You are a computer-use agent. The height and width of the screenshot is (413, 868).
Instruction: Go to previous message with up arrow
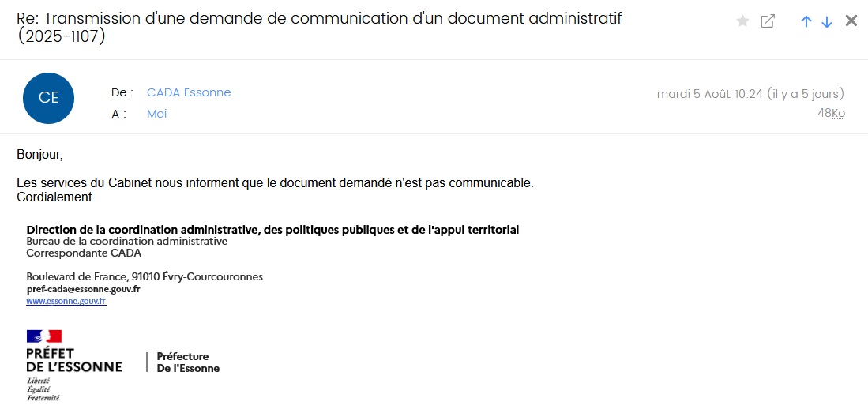(806, 21)
